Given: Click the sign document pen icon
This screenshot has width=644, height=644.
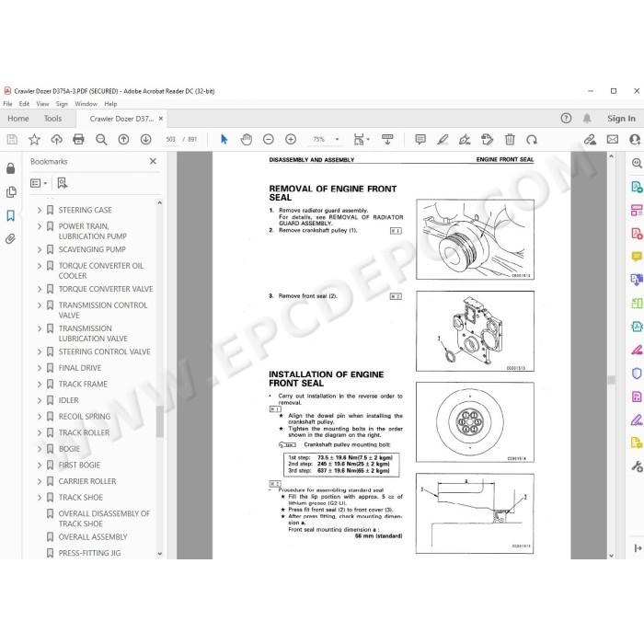Looking at the screenshot, I should coord(465,140).
